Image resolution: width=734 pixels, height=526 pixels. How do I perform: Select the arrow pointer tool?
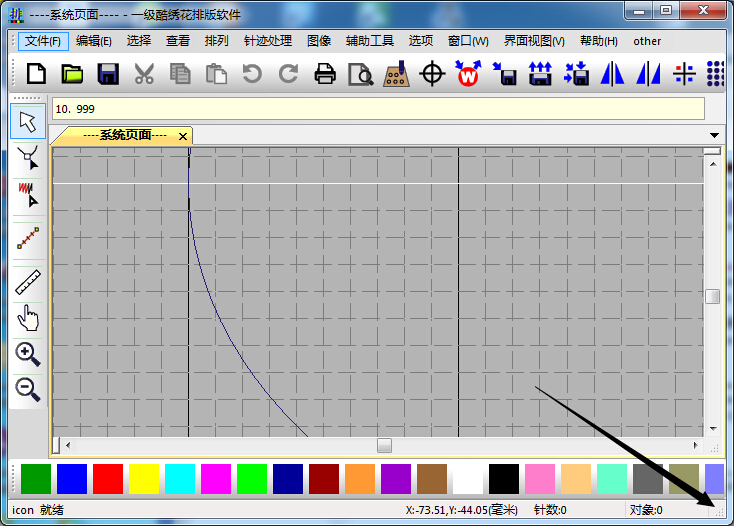28,122
